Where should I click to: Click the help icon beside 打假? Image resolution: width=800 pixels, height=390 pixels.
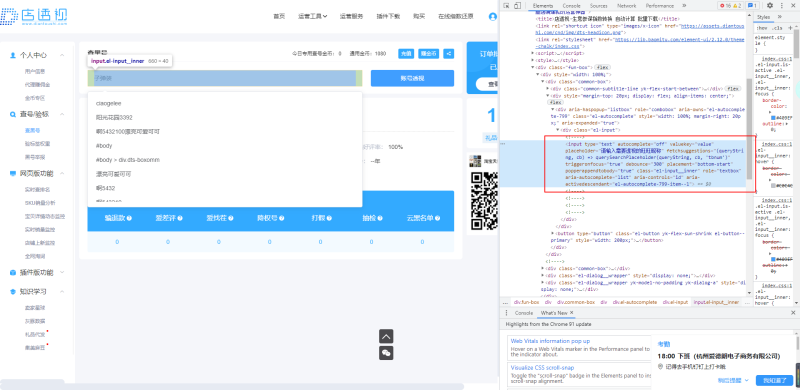click(x=329, y=218)
